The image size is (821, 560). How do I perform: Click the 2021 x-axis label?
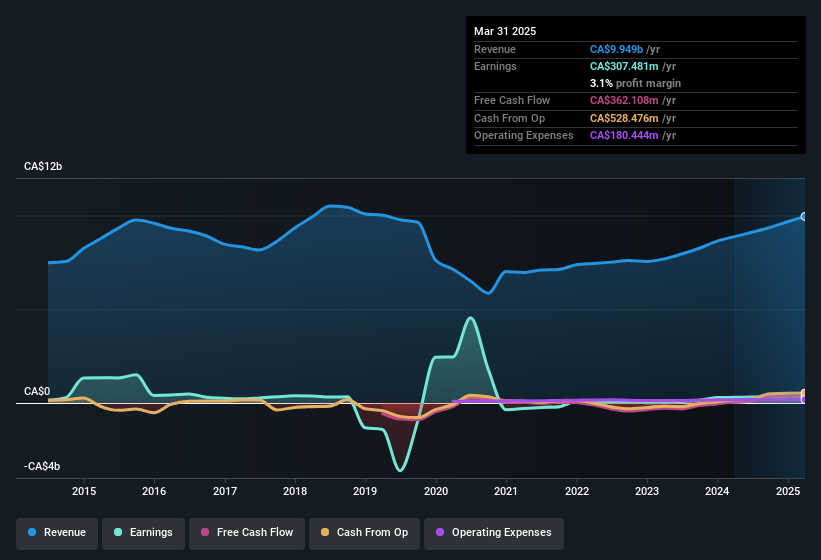coord(506,491)
